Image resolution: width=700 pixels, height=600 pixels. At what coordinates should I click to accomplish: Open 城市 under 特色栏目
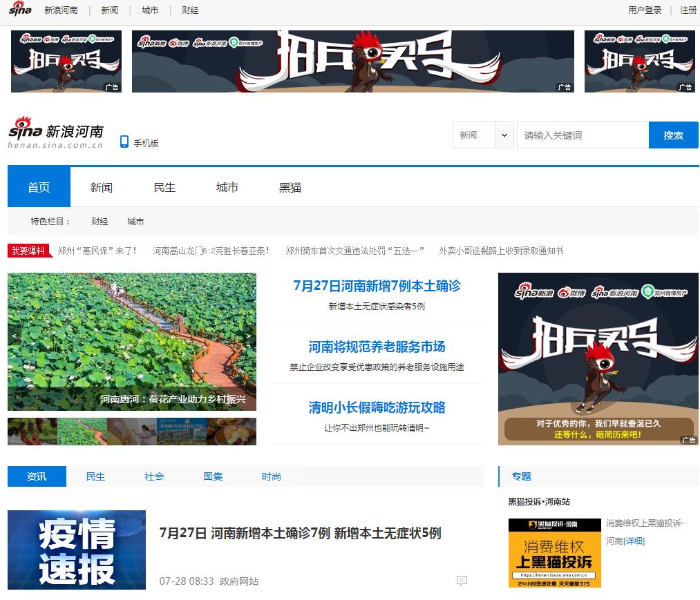click(135, 221)
